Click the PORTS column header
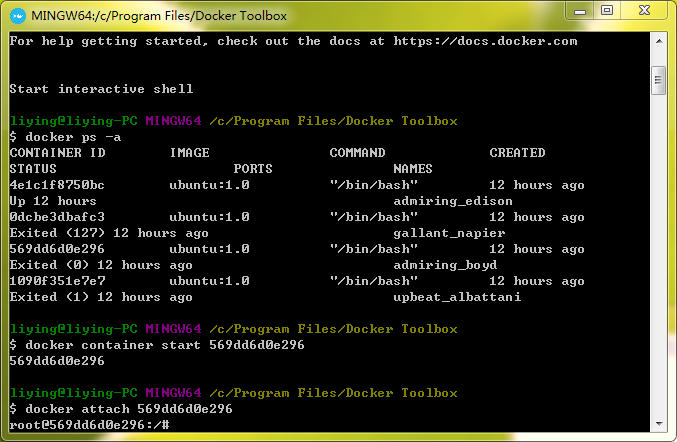This screenshot has width=677, height=442. pyautogui.click(x=253, y=169)
